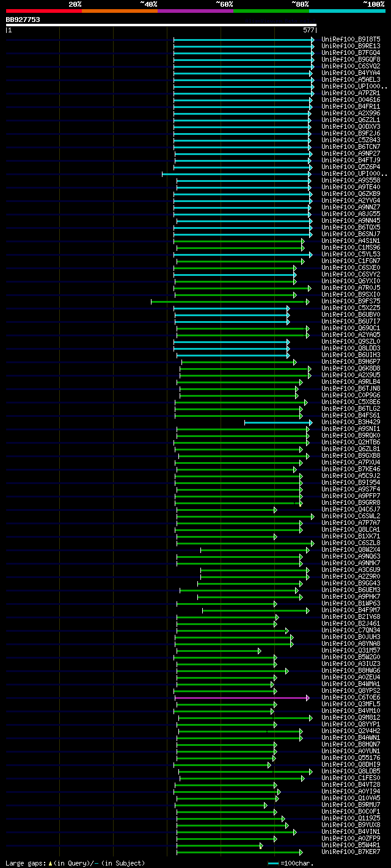Open hit UniRef100_B3H429

pyautogui.click(x=351, y=422)
